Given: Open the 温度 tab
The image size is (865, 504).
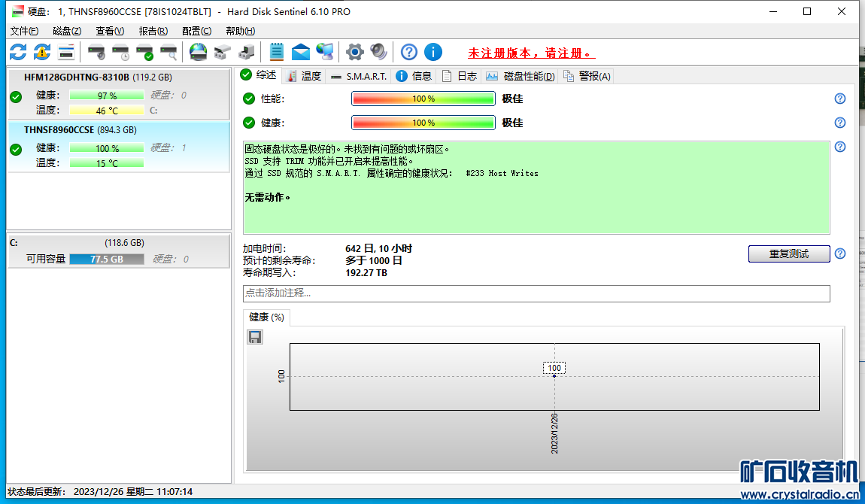Looking at the screenshot, I should point(304,76).
